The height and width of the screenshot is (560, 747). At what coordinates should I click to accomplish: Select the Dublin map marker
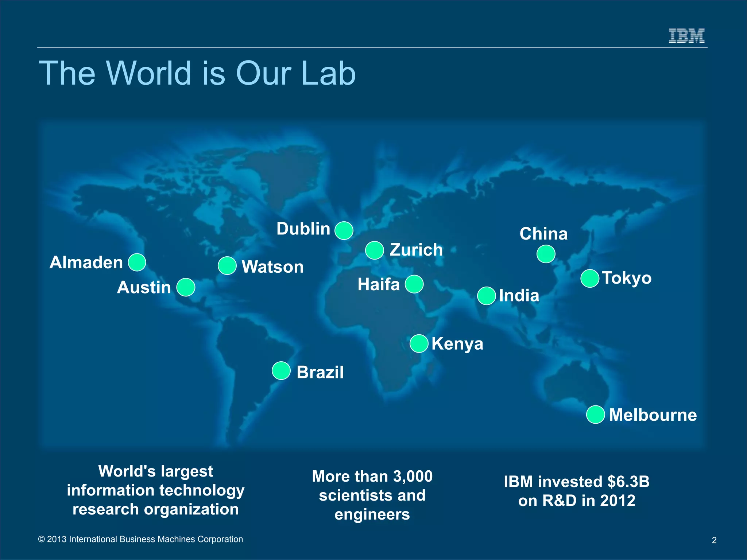click(x=344, y=230)
